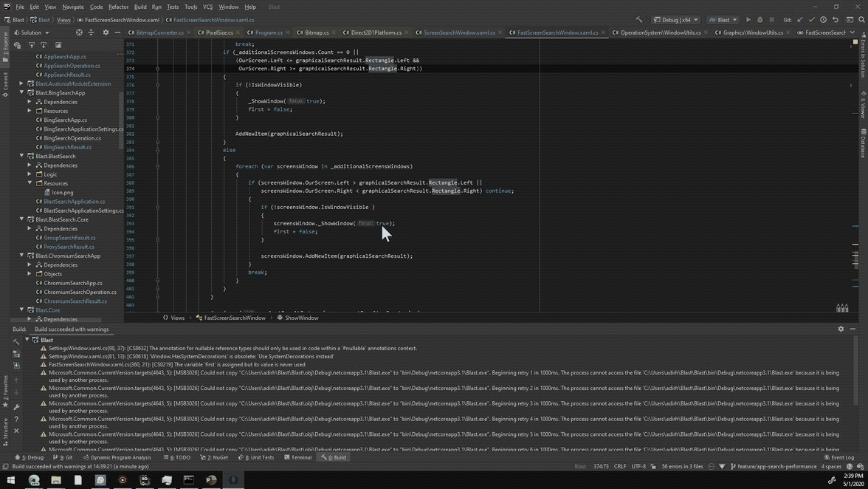This screenshot has width=868, height=489.
Task: Show hidden editor tabs chevron
Action: click(852, 33)
